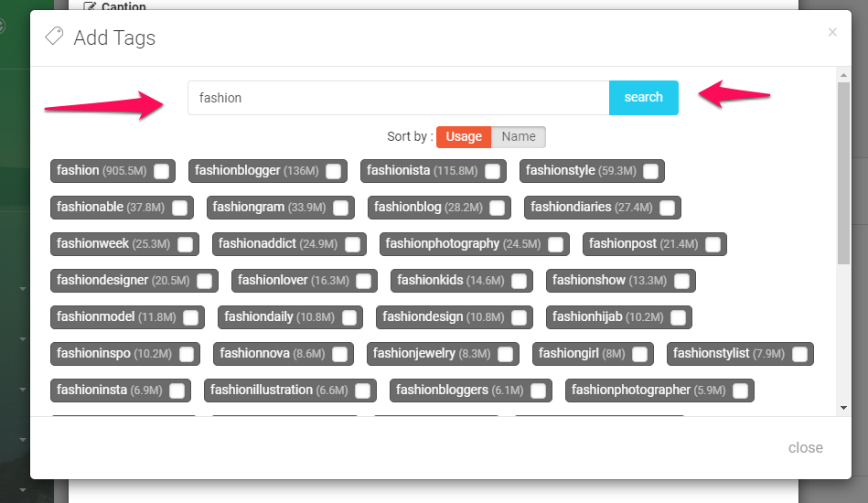Enable the fashionweek tag checkbox
Image resolution: width=868 pixels, height=503 pixels.
[x=185, y=244]
